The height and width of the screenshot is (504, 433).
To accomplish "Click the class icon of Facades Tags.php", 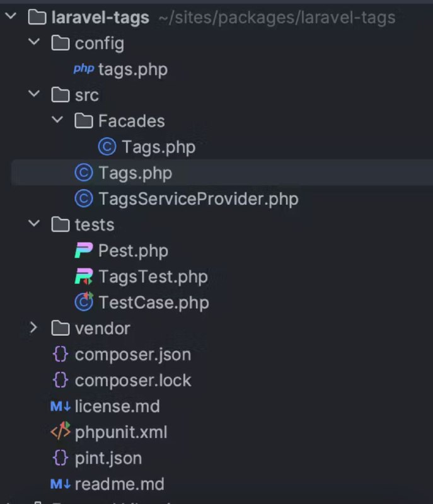I will coord(107,147).
